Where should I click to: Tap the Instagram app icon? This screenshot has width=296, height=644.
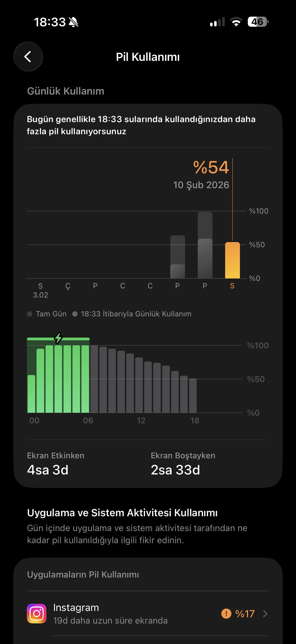tap(37, 613)
